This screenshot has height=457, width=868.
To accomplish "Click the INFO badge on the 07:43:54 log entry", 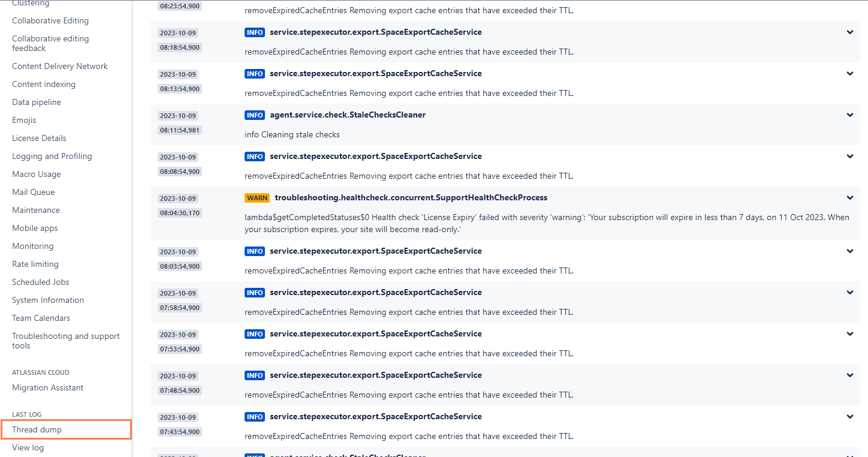I will tap(254, 416).
